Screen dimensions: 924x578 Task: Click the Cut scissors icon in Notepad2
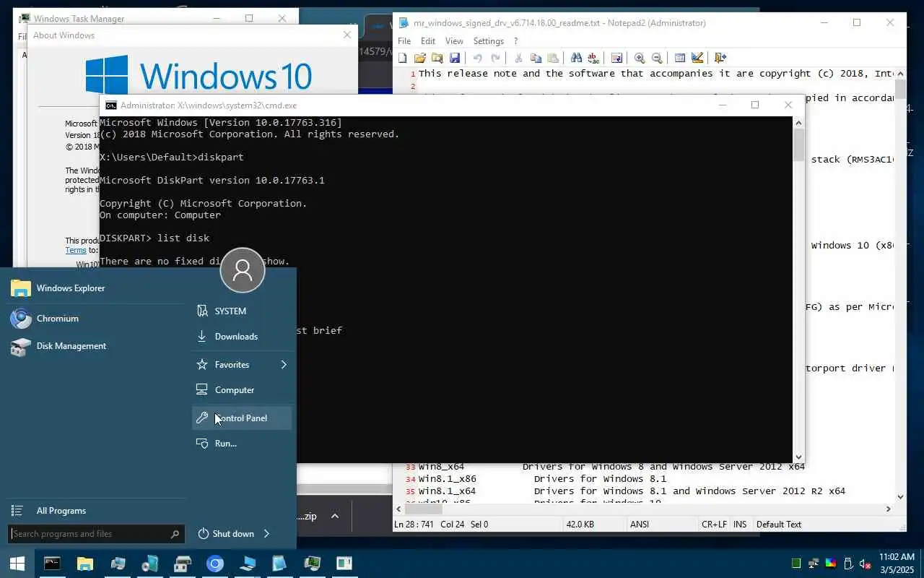click(518, 58)
